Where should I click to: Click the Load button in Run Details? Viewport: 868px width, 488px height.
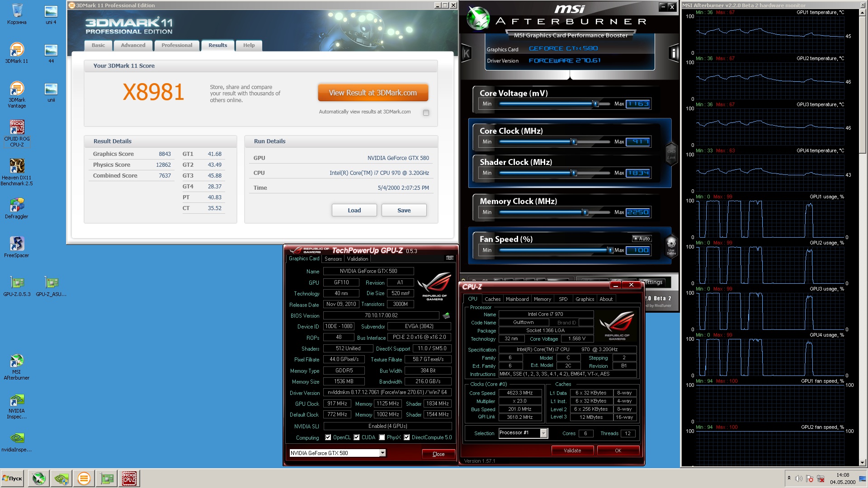[354, 210]
